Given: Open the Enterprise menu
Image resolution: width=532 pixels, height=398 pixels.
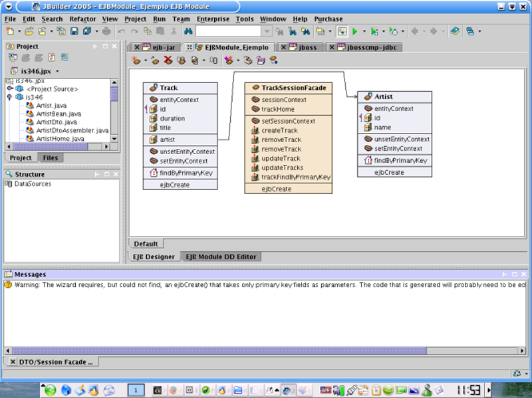Looking at the screenshot, I should click(x=213, y=19).
